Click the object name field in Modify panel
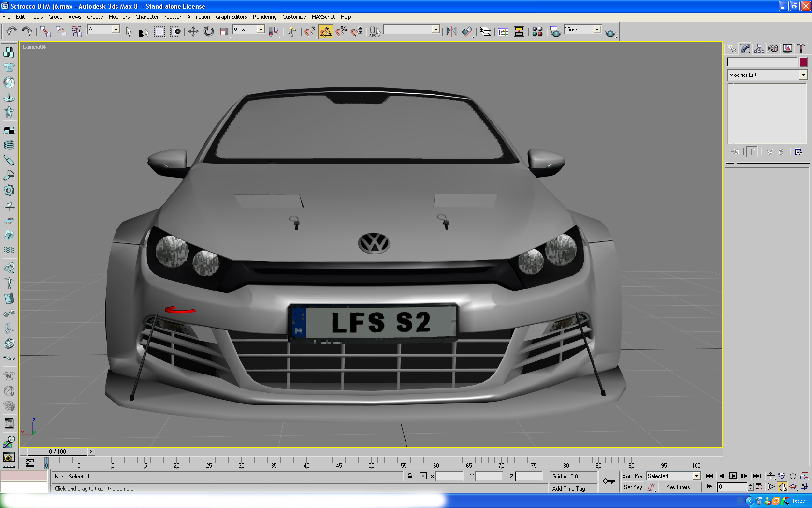This screenshot has width=812, height=508. [762, 62]
